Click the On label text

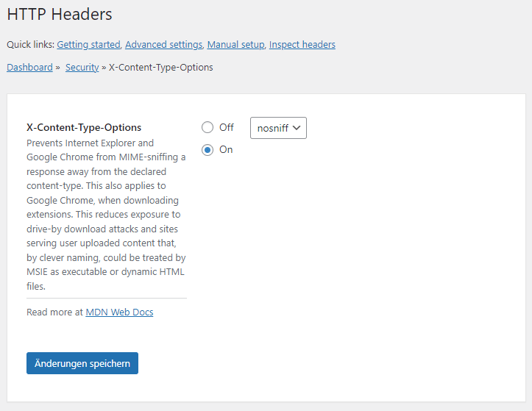click(226, 149)
